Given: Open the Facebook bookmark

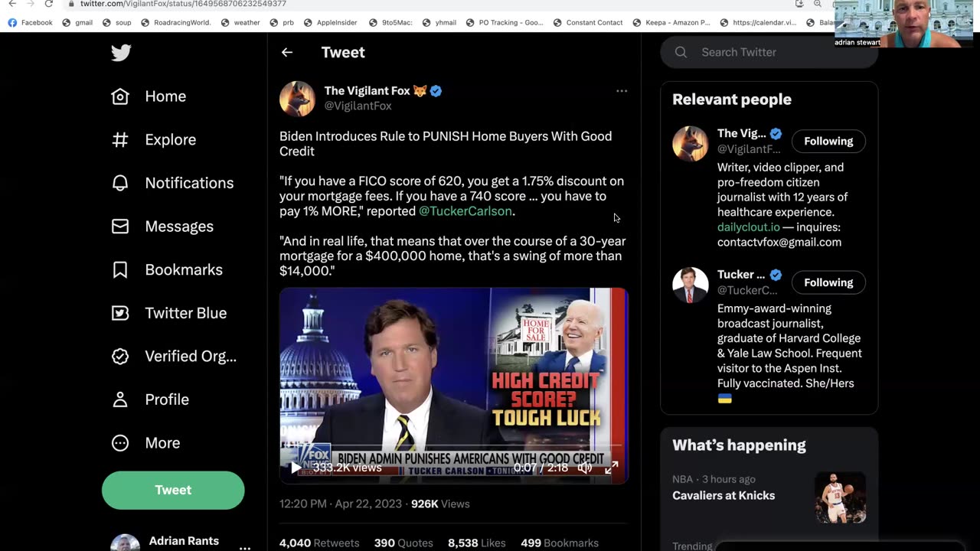Looking at the screenshot, I should point(30,23).
